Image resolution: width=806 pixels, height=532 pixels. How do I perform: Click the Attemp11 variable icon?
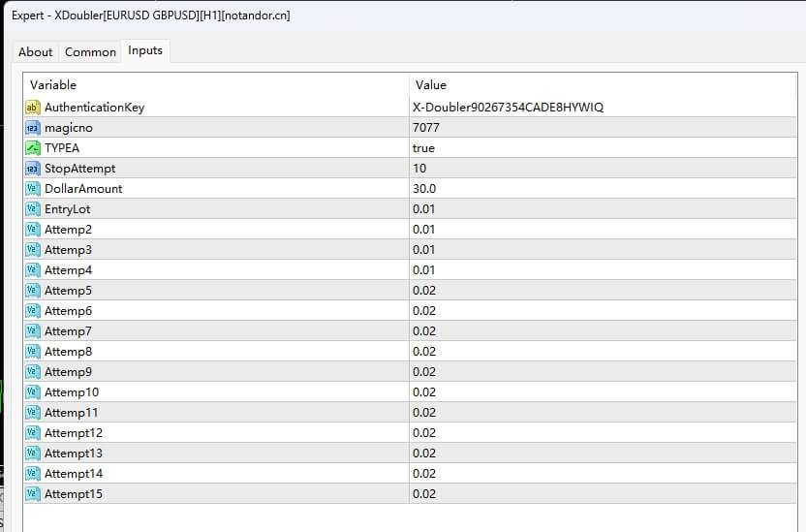coord(32,412)
